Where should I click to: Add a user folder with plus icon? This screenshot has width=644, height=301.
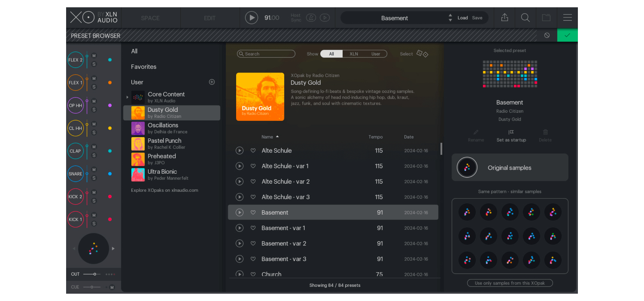(212, 82)
